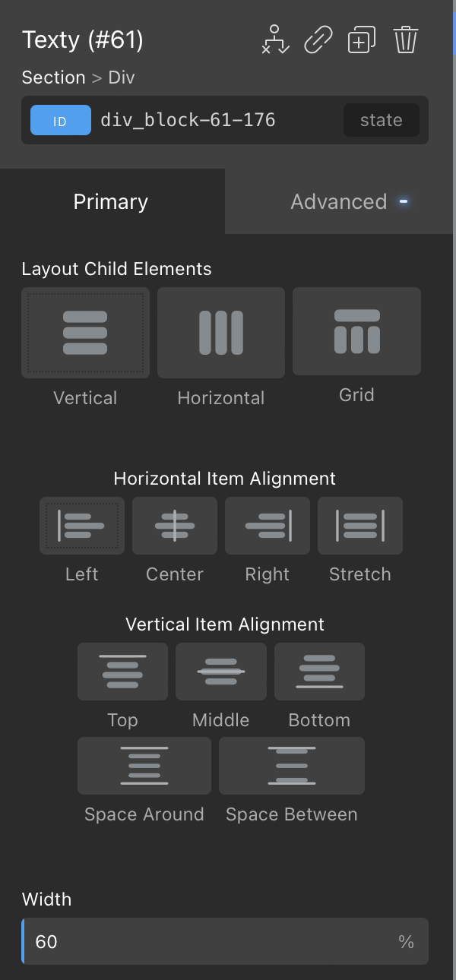
Task: Align items horizontally to Center
Action: coord(175,526)
